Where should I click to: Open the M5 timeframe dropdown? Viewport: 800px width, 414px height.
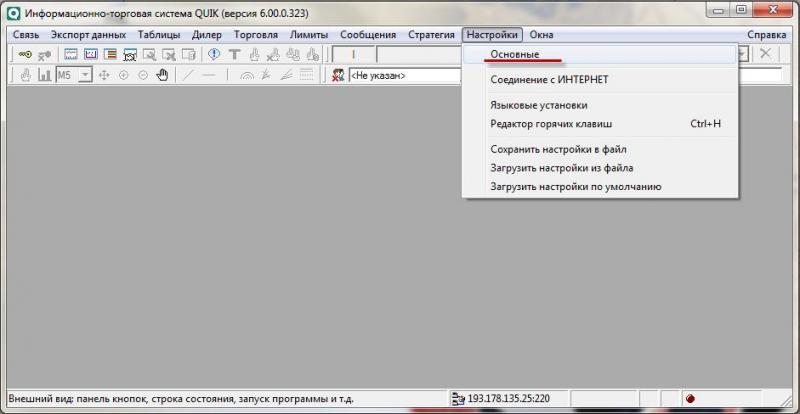point(85,76)
